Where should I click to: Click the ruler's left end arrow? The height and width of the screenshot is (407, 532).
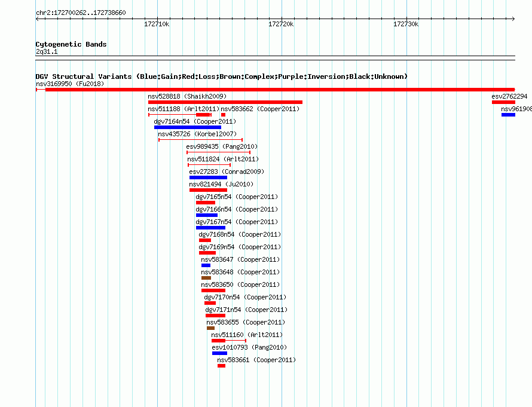37,19
